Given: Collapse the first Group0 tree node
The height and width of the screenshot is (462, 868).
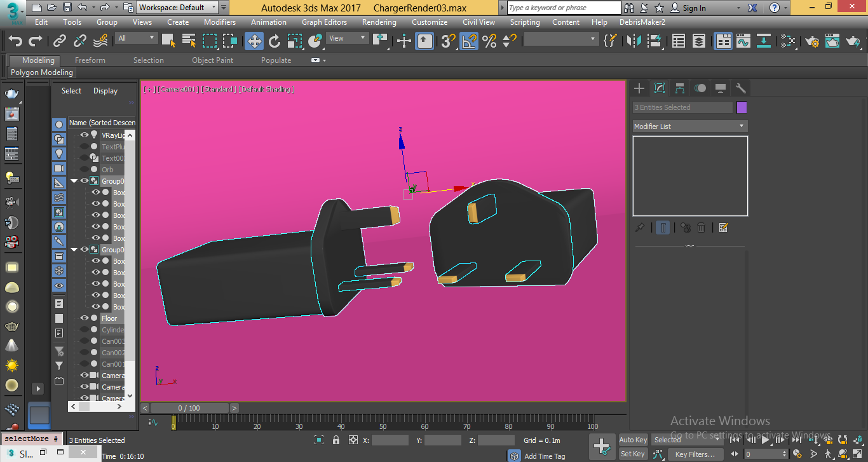Looking at the screenshot, I should [x=74, y=181].
